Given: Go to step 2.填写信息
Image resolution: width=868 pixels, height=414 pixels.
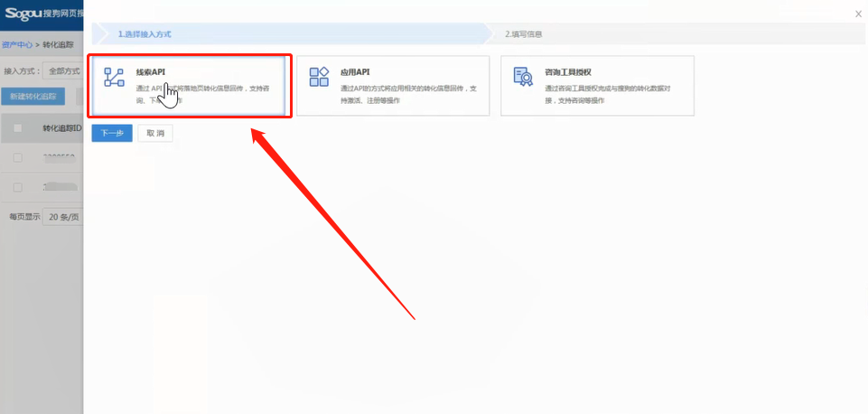Looking at the screenshot, I should pos(524,34).
